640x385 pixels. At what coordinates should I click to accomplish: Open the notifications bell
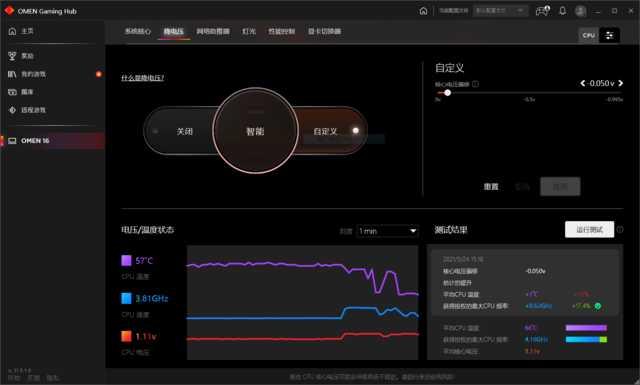[562, 11]
